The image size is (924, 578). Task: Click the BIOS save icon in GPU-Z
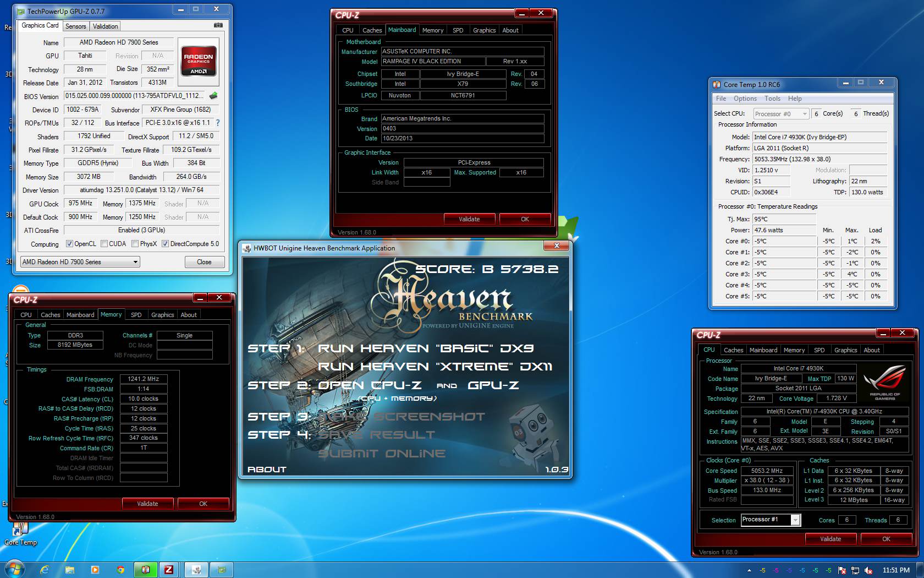[x=213, y=96]
